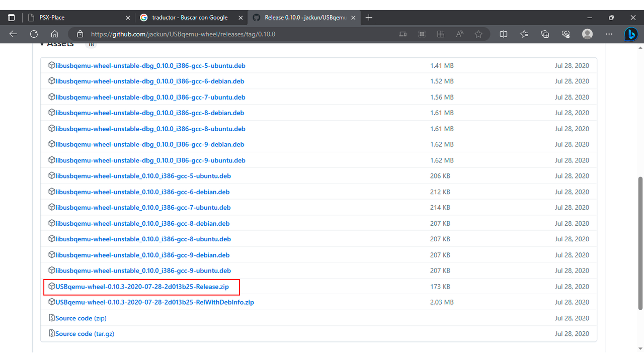Open settings and more menu
The width and height of the screenshot is (644, 362).
click(609, 34)
